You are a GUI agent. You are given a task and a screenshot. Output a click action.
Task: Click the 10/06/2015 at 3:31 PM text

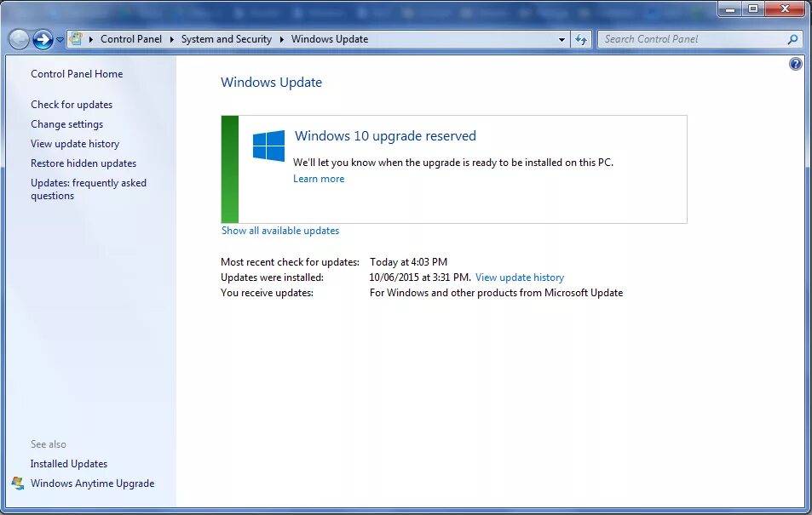(x=420, y=278)
